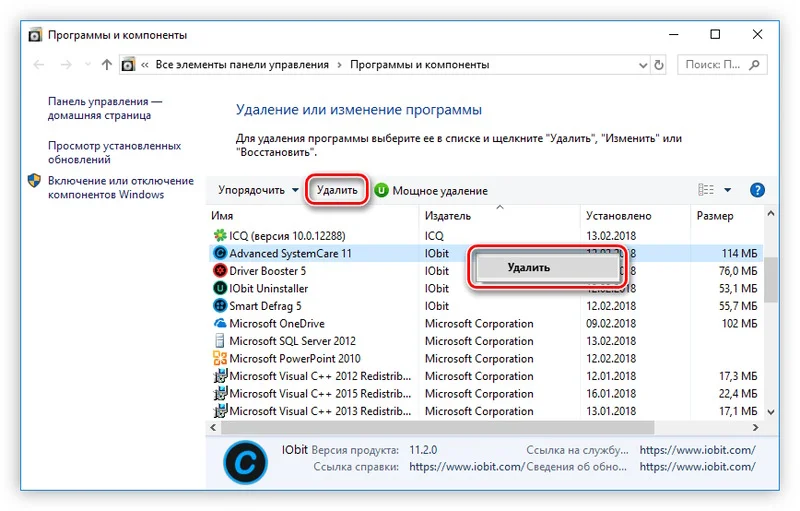Click the Microsoft OneDrive cloud icon
The height and width of the screenshot is (511, 800).
[219, 323]
